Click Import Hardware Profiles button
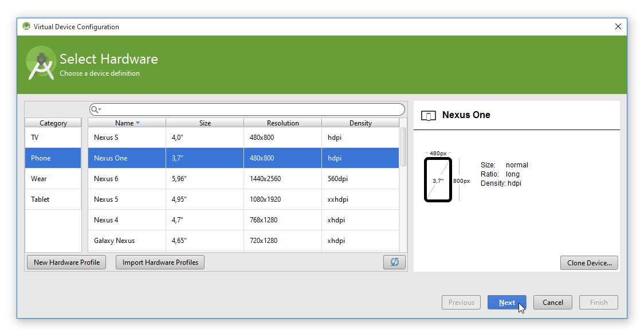This screenshot has width=644, height=333. [x=160, y=263]
